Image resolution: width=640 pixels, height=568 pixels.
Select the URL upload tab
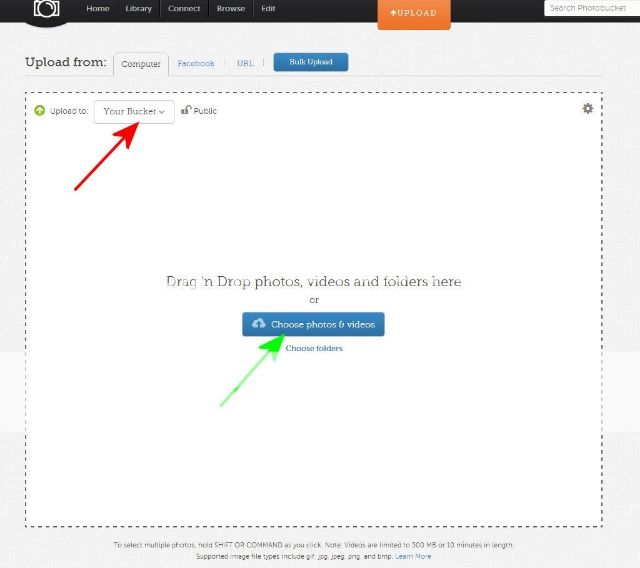pyautogui.click(x=245, y=63)
